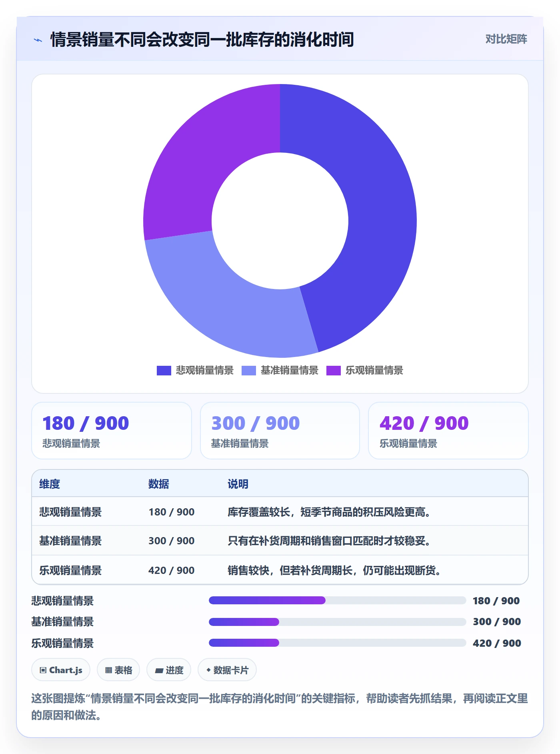Click the 420 / 900 value beside the progress bar
560x754 pixels.
point(497,643)
